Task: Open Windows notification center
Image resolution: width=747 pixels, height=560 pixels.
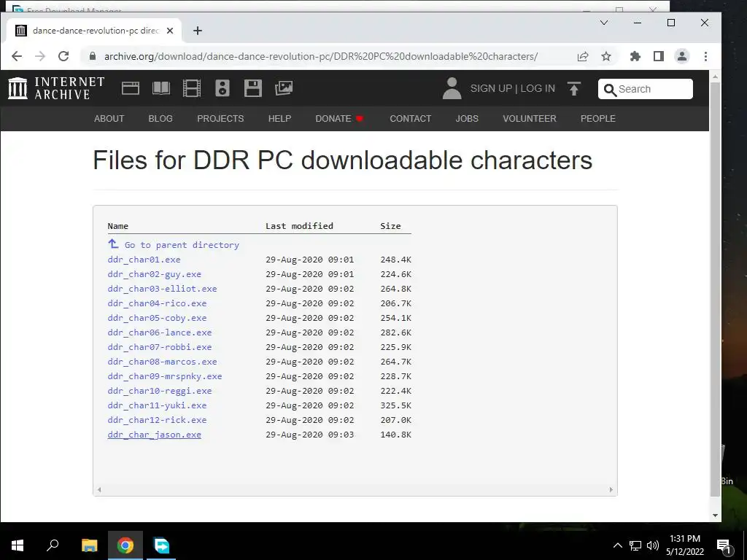Action: pyautogui.click(x=724, y=545)
